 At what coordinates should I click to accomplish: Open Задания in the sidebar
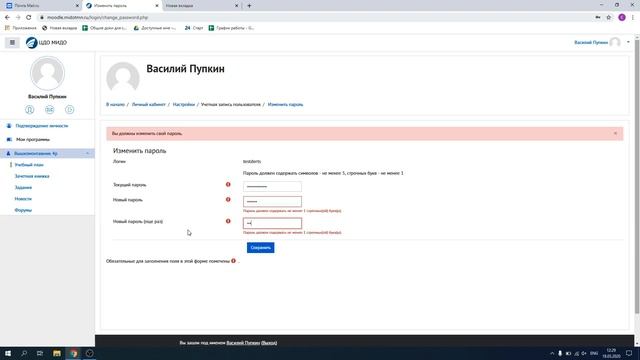click(x=23, y=188)
